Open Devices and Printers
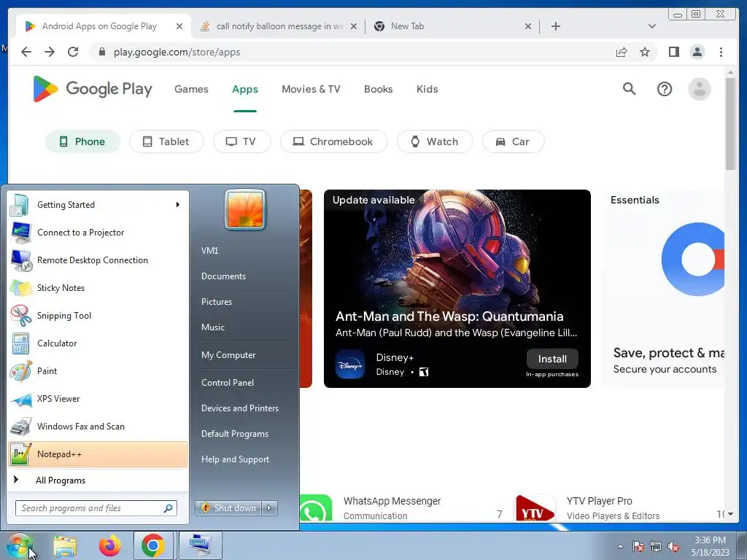The width and height of the screenshot is (747, 560). pyautogui.click(x=239, y=408)
